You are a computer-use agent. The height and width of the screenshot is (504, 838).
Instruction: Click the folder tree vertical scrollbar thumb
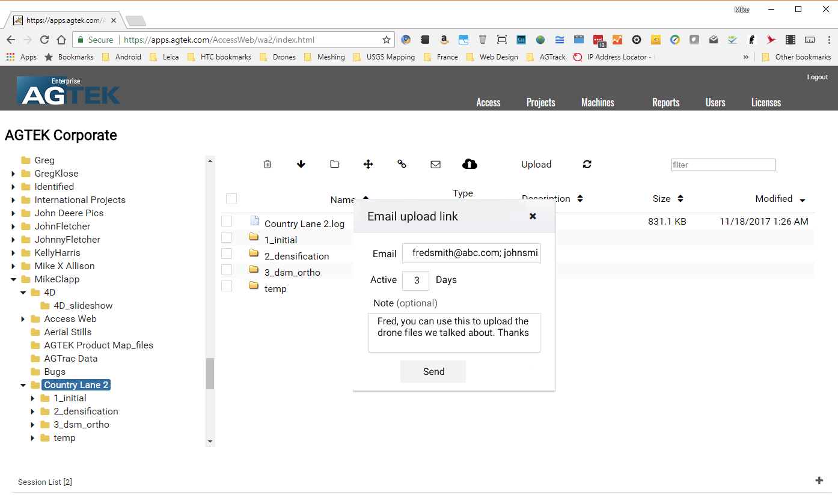coord(210,374)
